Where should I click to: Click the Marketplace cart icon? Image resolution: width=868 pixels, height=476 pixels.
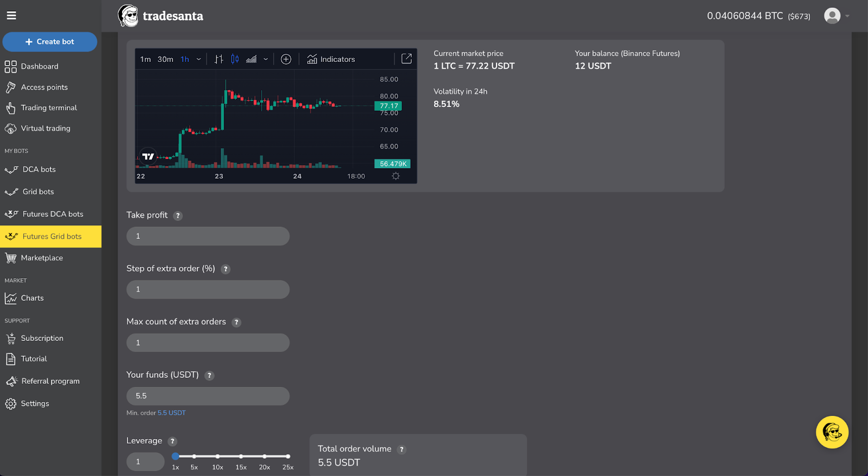[x=11, y=258]
